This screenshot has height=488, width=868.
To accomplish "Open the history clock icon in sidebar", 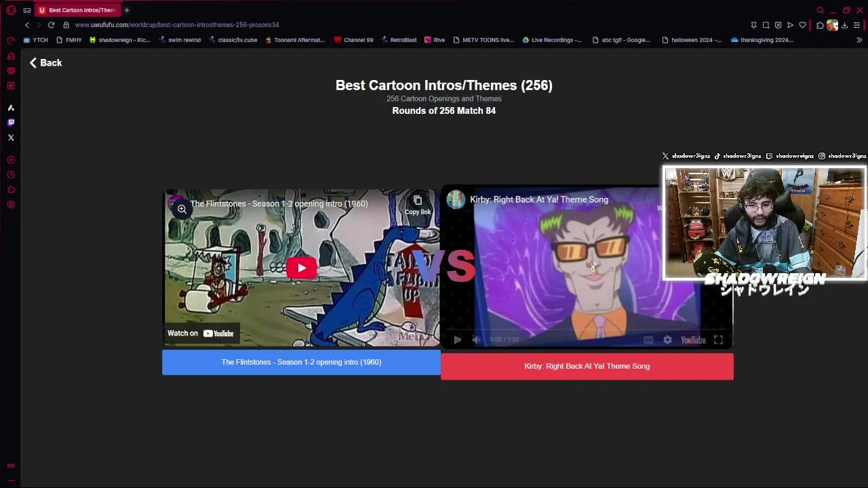I will coord(11,175).
